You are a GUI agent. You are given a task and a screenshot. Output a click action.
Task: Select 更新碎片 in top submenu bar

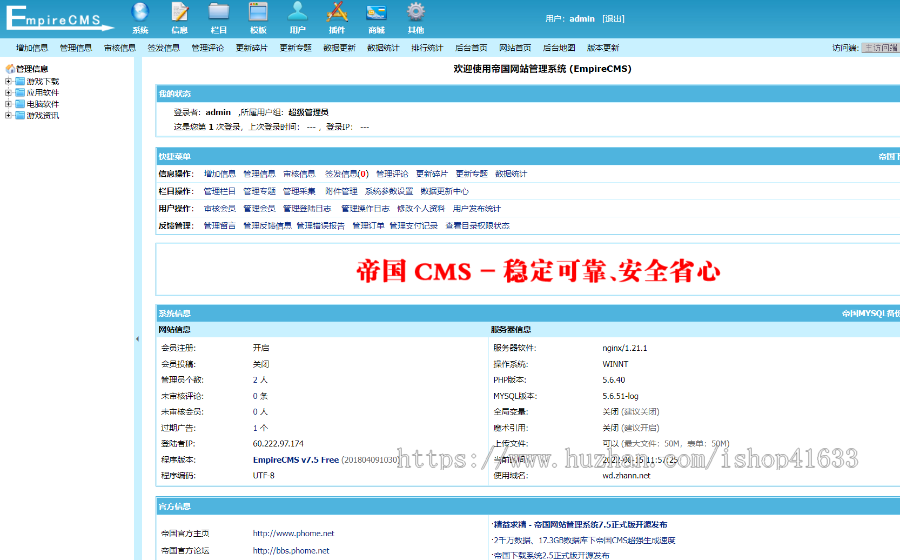click(252, 48)
